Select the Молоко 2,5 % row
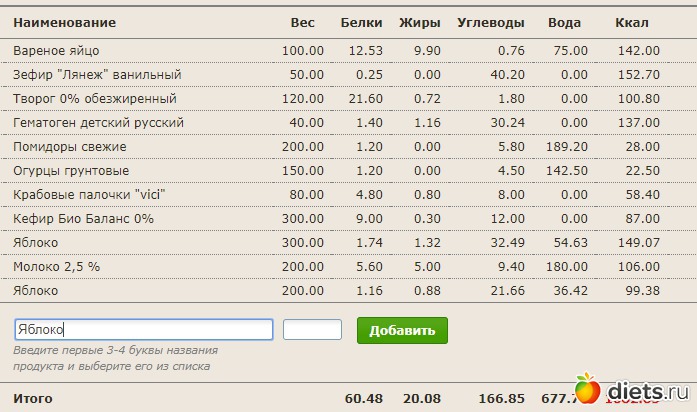The height and width of the screenshot is (412, 697). pos(58,267)
